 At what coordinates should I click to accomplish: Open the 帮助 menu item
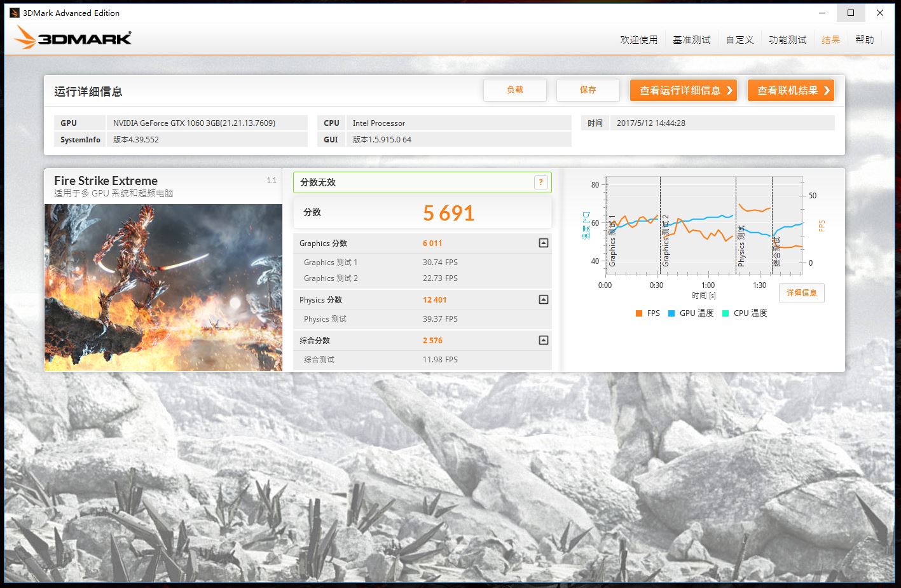tap(863, 39)
